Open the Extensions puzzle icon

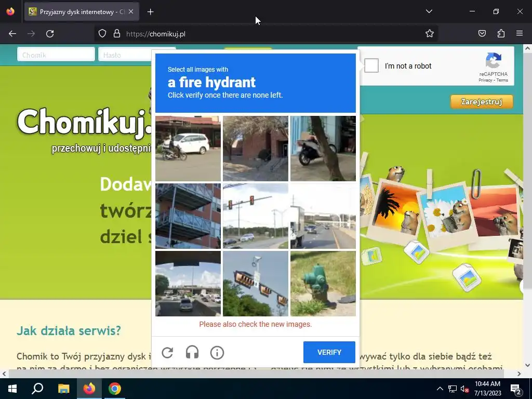[501, 34]
